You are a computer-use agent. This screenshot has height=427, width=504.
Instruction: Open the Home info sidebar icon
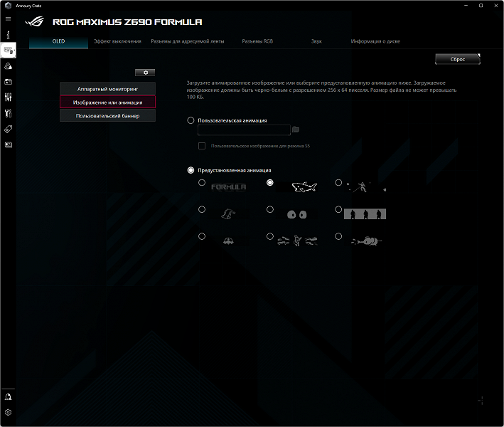click(x=9, y=34)
